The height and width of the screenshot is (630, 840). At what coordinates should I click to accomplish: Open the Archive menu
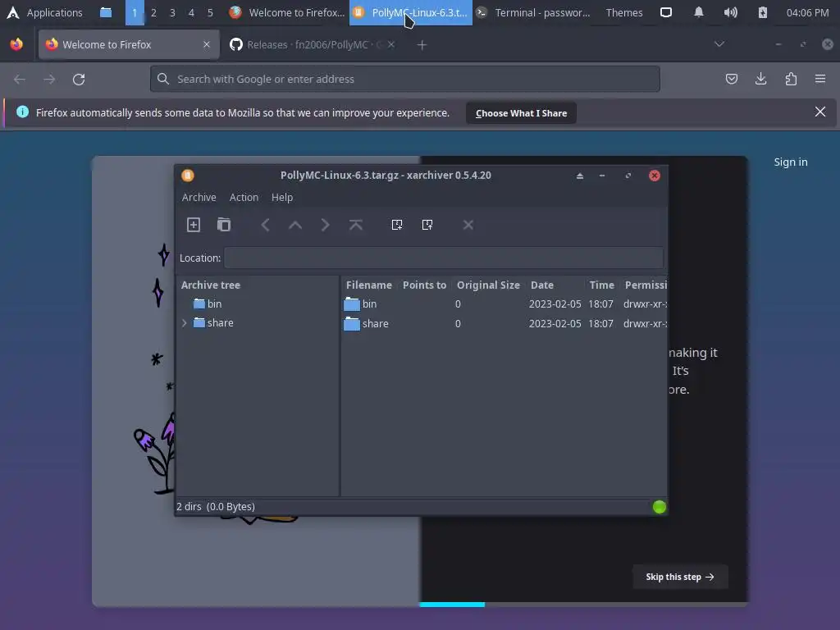click(199, 197)
